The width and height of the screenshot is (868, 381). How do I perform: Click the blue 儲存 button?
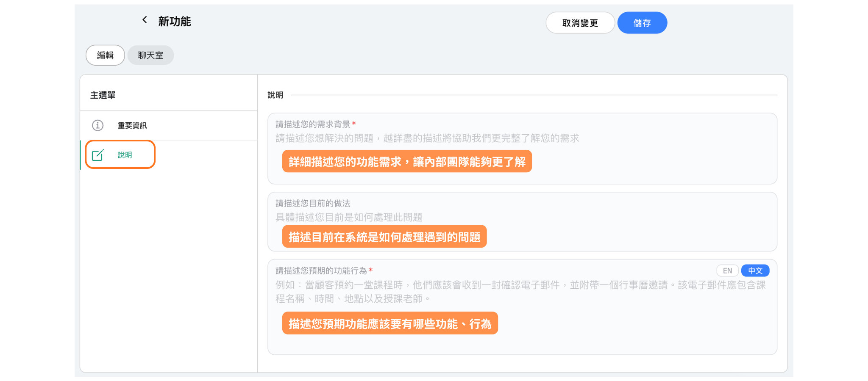[642, 23]
